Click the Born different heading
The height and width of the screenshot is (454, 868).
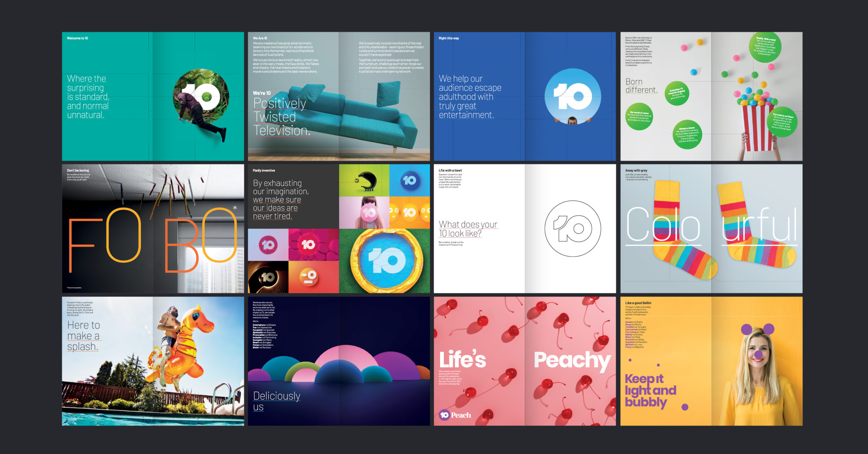pos(641,86)
